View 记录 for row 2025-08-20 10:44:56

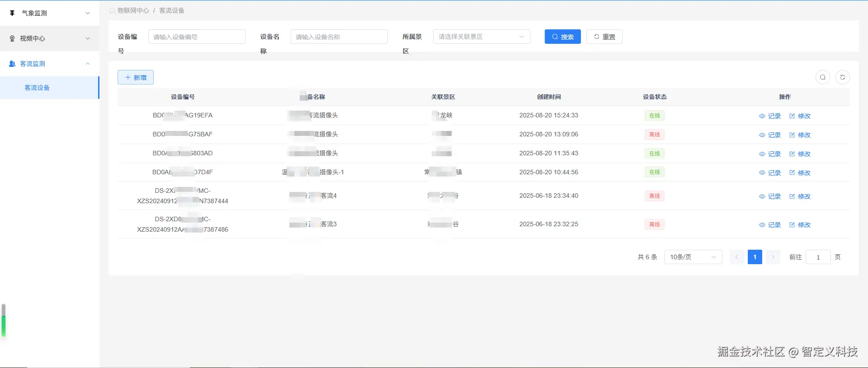(x=770, y=173)
